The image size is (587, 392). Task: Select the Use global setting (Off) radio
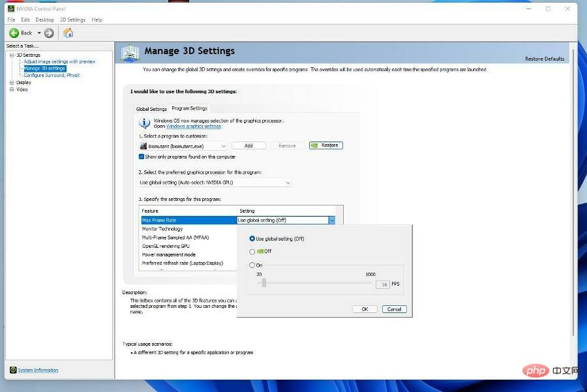click(252, 239)
